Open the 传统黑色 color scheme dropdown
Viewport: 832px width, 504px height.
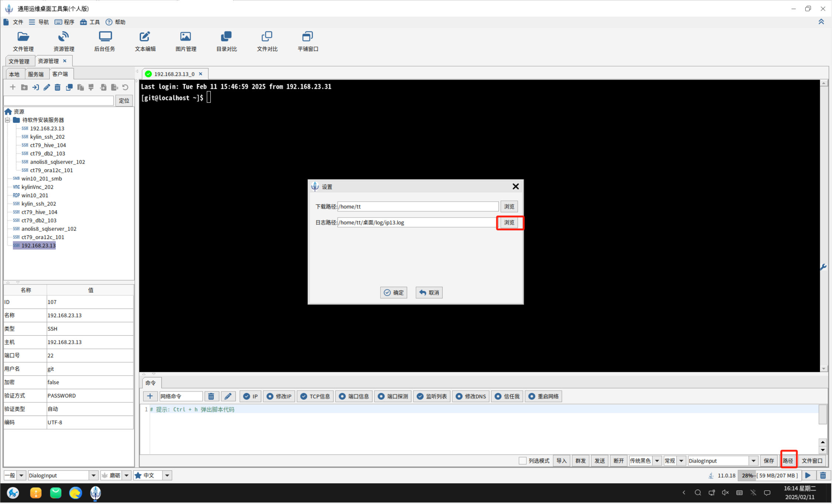click(x=657, y=461)
